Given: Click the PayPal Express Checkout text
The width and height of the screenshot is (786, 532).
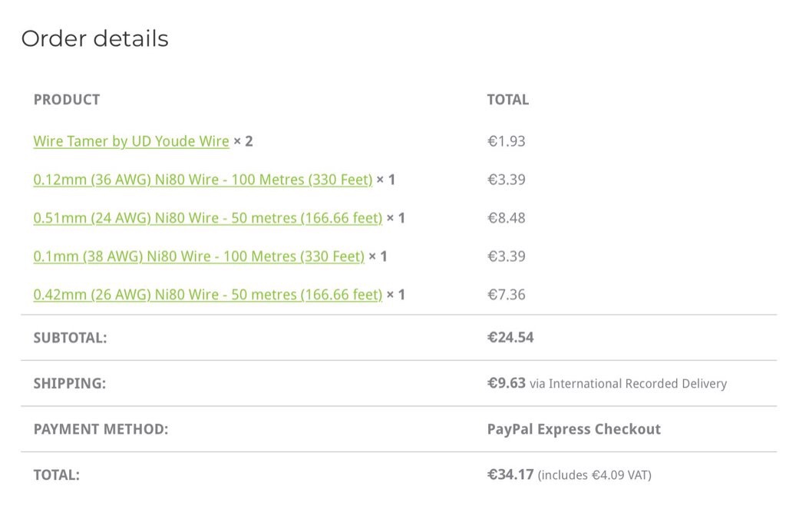Looking at the screenshot, I should [573, 429].
